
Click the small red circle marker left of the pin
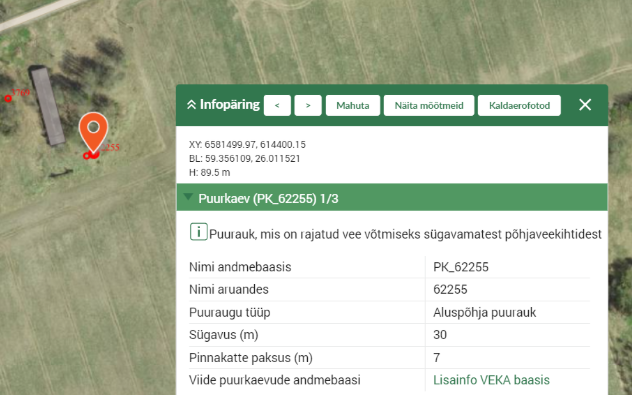86,156
